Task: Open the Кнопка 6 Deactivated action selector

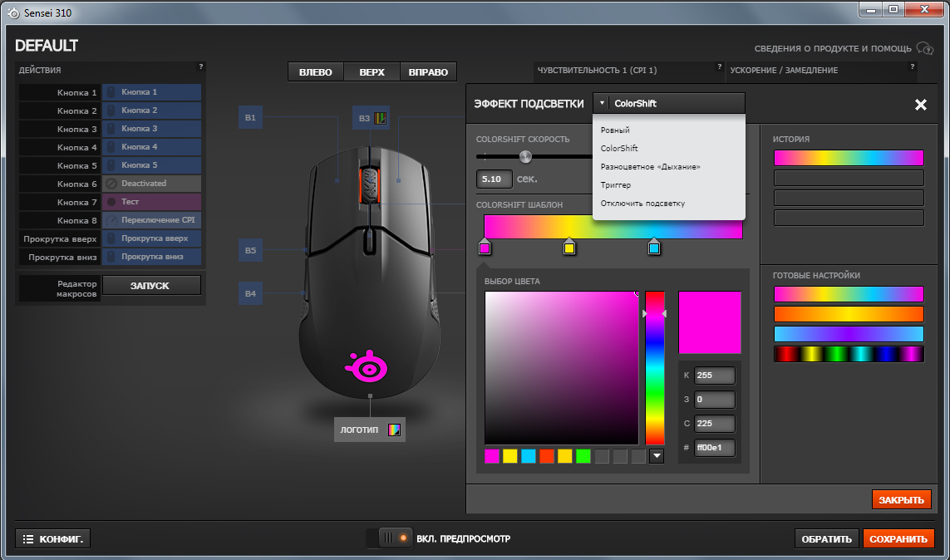Action: pos(151,184)
